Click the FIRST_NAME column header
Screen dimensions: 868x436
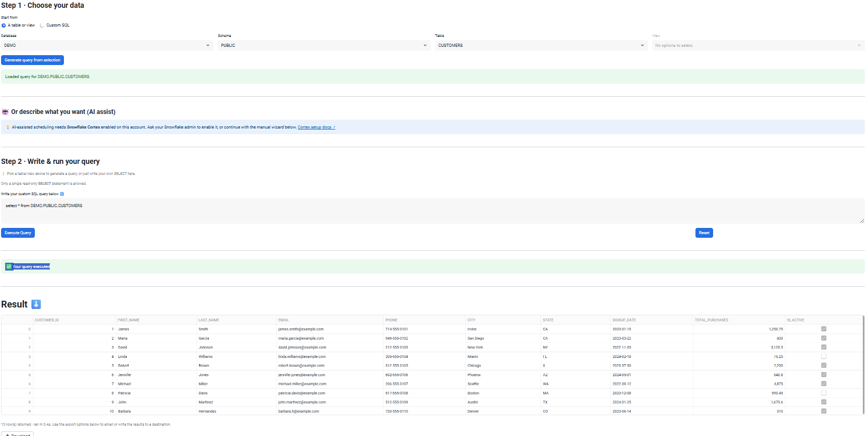pos(156,320)
